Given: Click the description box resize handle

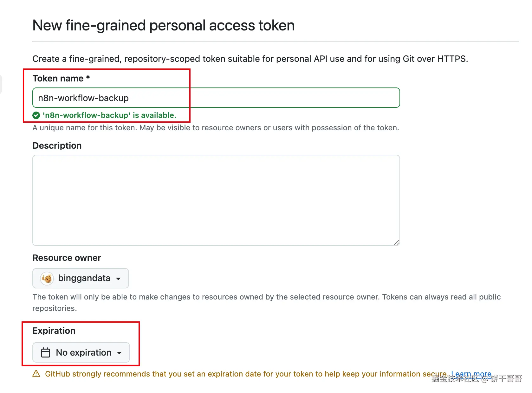Looking at the screenshot, I should point(397,242).
